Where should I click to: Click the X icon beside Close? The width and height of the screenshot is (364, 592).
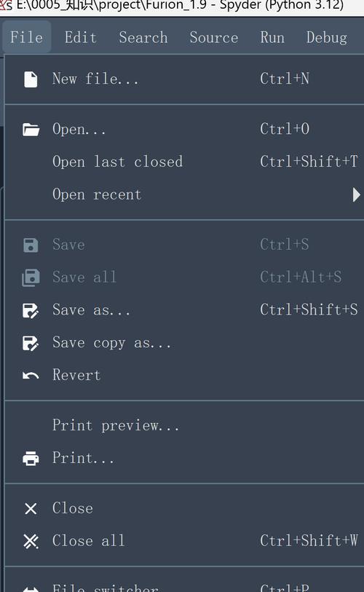(x=31, y=508)
